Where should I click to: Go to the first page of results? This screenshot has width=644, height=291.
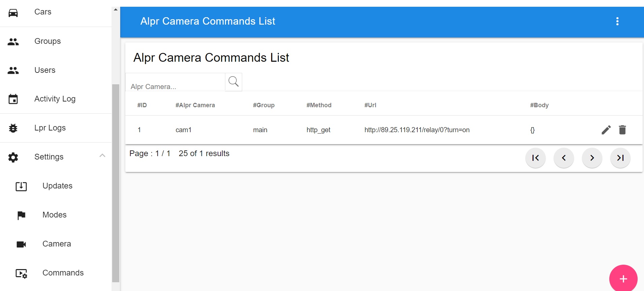535,158
